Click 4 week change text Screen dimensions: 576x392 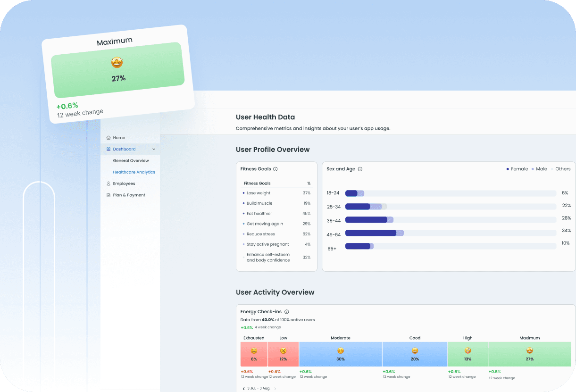(x=268, y=327)
